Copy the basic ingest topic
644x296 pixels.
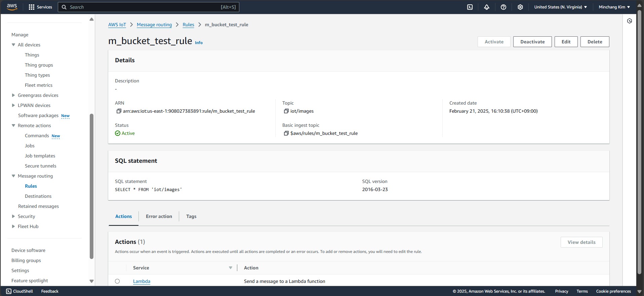pos(286,133)
